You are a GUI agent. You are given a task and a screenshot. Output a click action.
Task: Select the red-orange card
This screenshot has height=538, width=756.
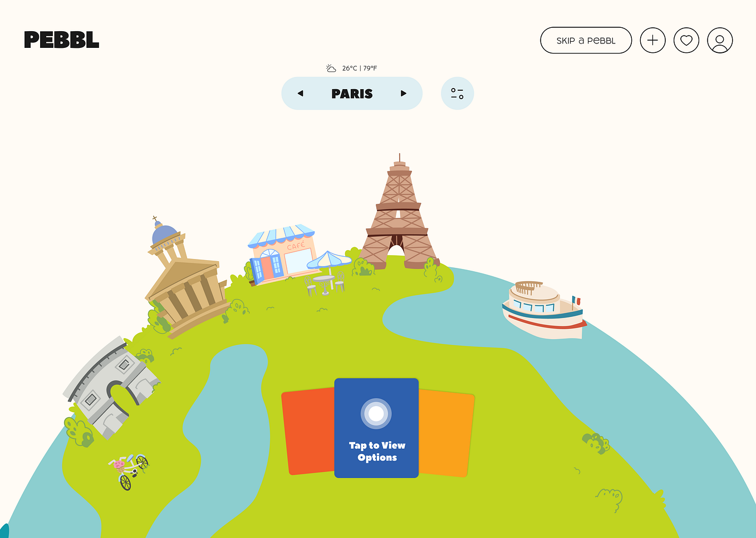pyautogui.click(x=308, y=432)
